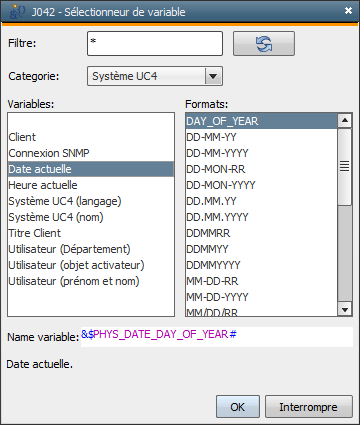Choose DDMMYYYY format
This screenshot has height=425, width=360.
coord(262,265)
